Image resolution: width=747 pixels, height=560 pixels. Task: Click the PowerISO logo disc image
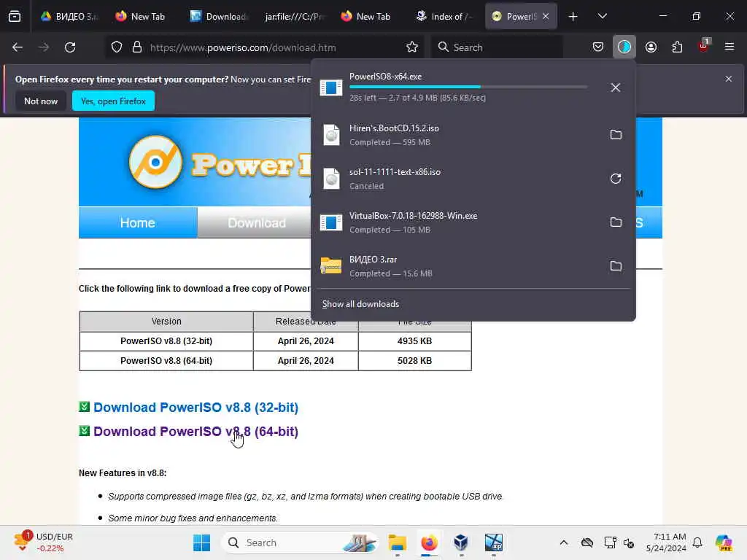tap(155, 163)
